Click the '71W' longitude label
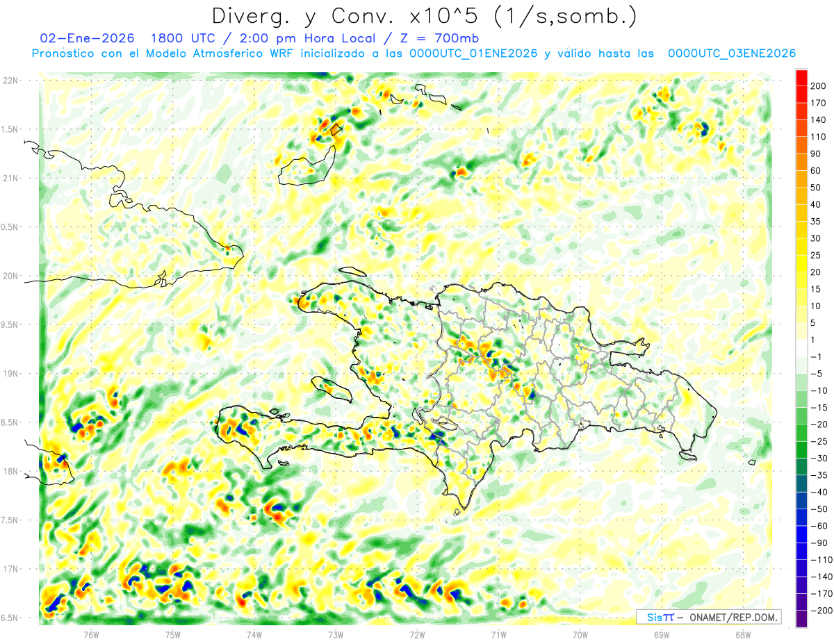 point(498,634)
